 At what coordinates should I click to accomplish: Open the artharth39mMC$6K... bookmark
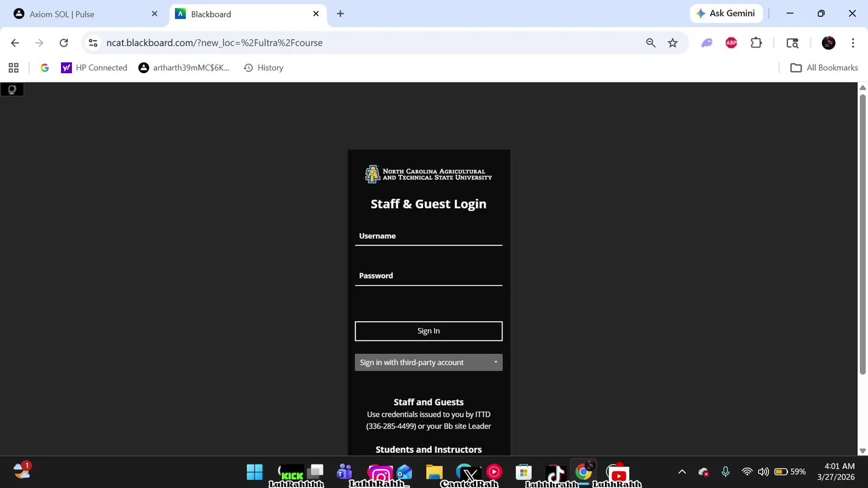click(x=184, y=68)
